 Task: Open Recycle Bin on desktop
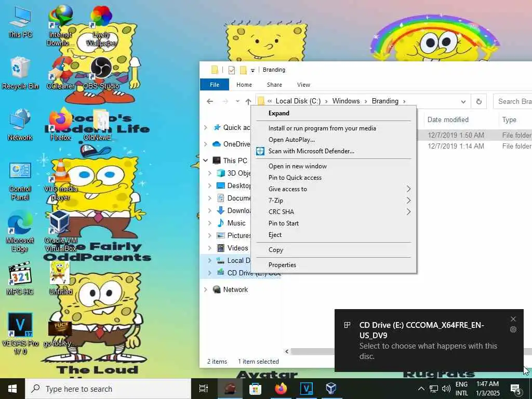20,73
